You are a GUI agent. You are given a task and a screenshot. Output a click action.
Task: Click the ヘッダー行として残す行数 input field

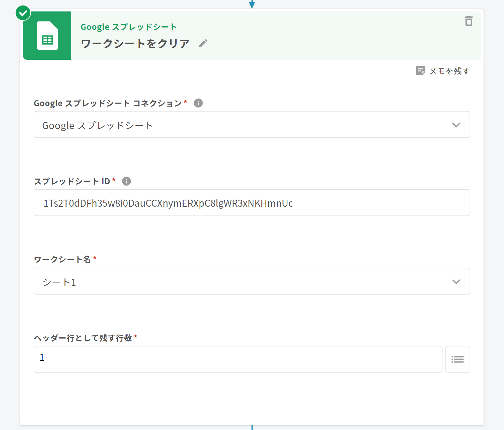click(x=238, y=359)
